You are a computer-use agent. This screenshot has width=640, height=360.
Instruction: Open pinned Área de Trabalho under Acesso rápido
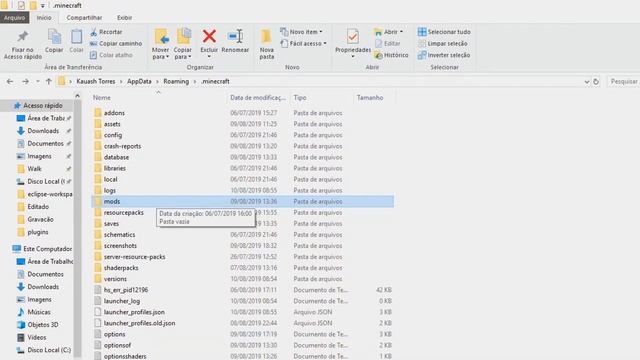pyautogui.click(x=43, y=118)
